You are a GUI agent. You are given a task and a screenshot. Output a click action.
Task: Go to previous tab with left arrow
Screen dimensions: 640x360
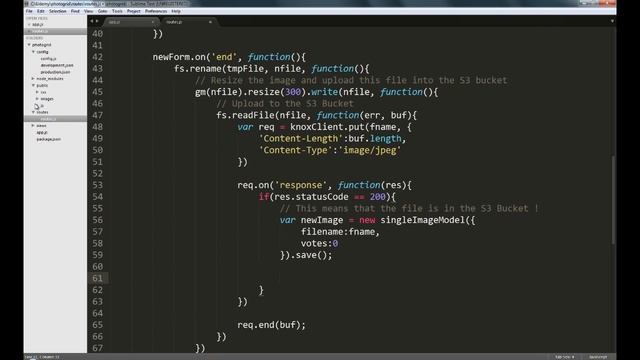click(x=91, y=21)
